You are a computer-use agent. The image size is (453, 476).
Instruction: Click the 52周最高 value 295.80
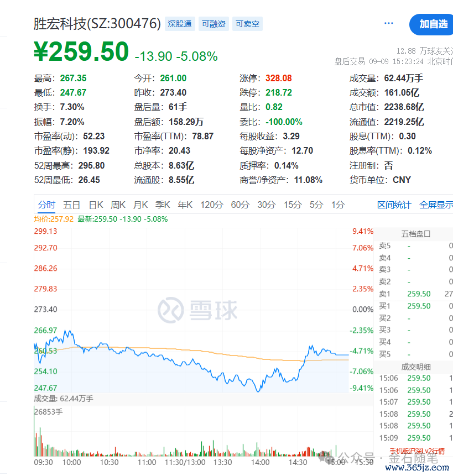pos(91,166)
